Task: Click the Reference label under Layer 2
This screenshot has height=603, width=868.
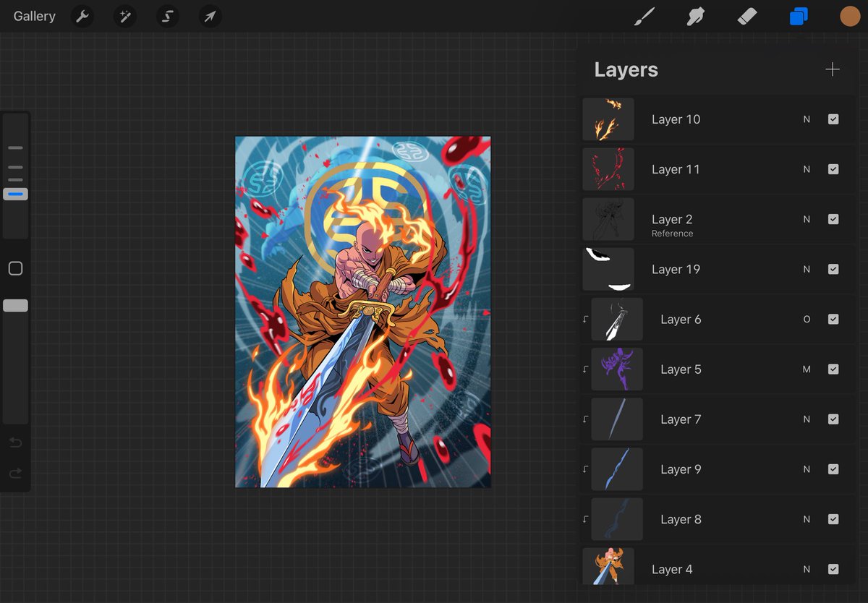Action: [672, 234]
